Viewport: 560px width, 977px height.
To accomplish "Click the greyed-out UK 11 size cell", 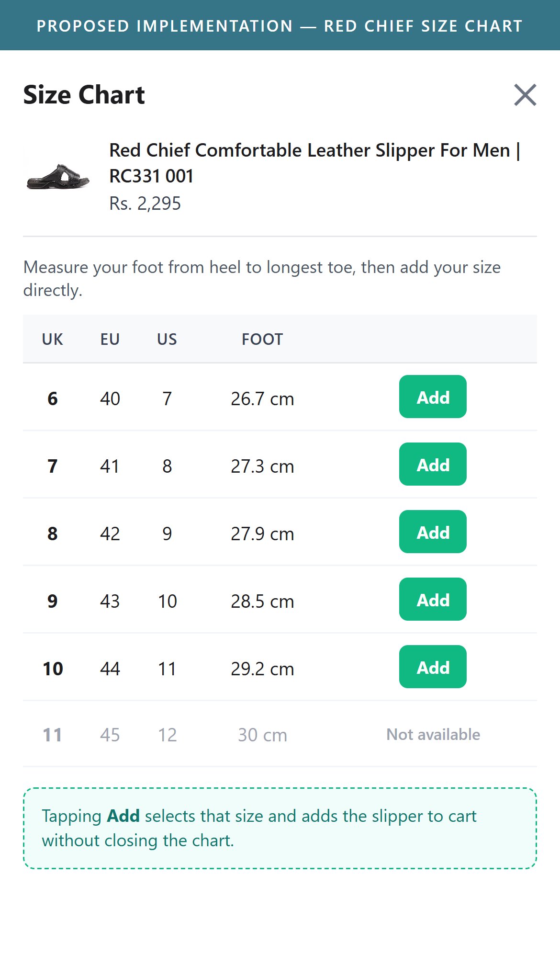I will click(52, 735).
